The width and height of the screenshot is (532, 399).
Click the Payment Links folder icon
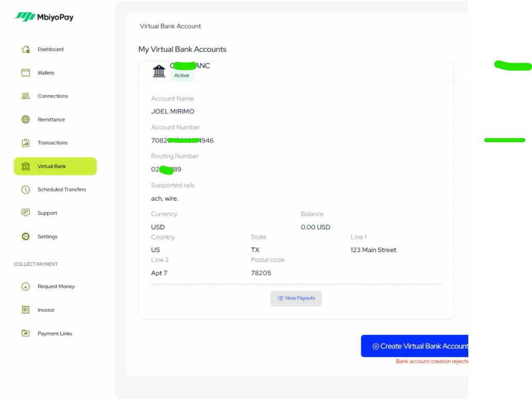coord(26,333)
